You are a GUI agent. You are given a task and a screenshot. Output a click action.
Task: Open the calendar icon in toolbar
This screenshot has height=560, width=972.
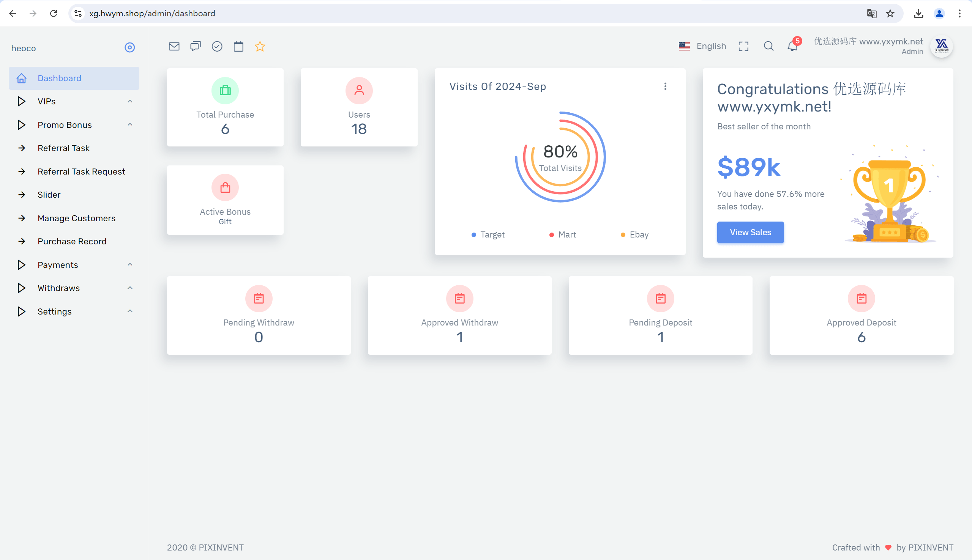pos(238,47)
